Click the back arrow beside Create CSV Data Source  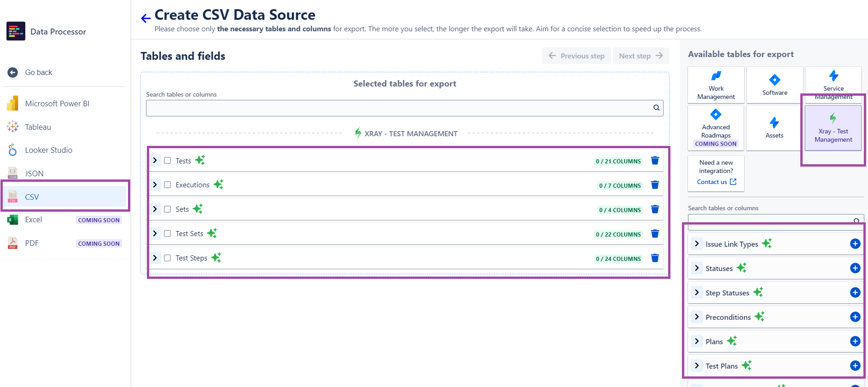146,18
